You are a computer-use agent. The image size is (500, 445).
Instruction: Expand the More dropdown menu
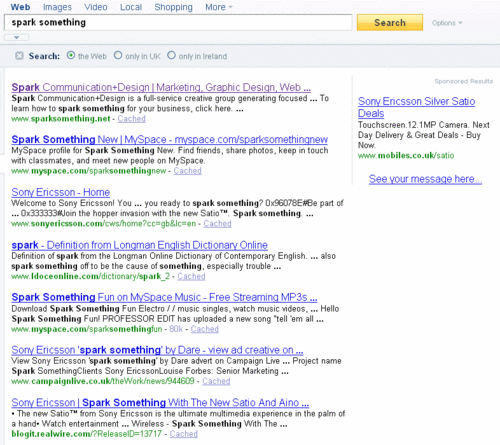(219, 7)
